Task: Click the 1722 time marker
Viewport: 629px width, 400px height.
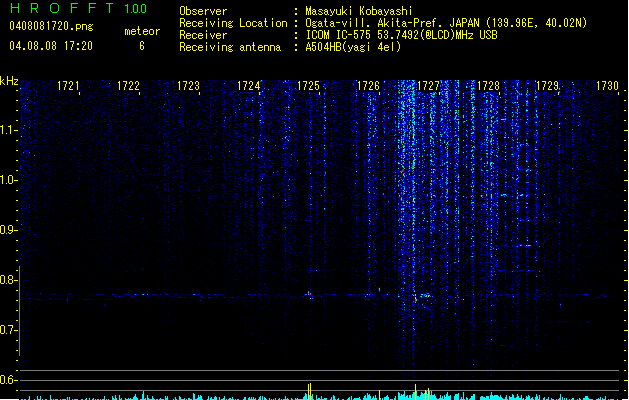Action: [128, 86]
